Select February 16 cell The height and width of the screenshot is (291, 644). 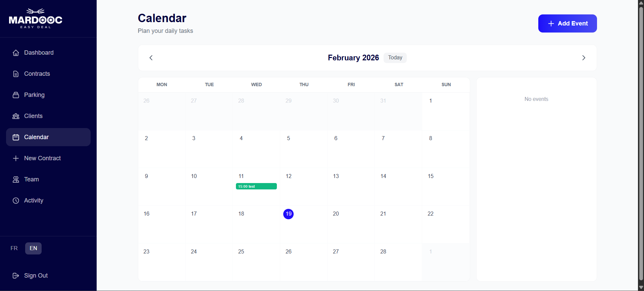(162, 225)
